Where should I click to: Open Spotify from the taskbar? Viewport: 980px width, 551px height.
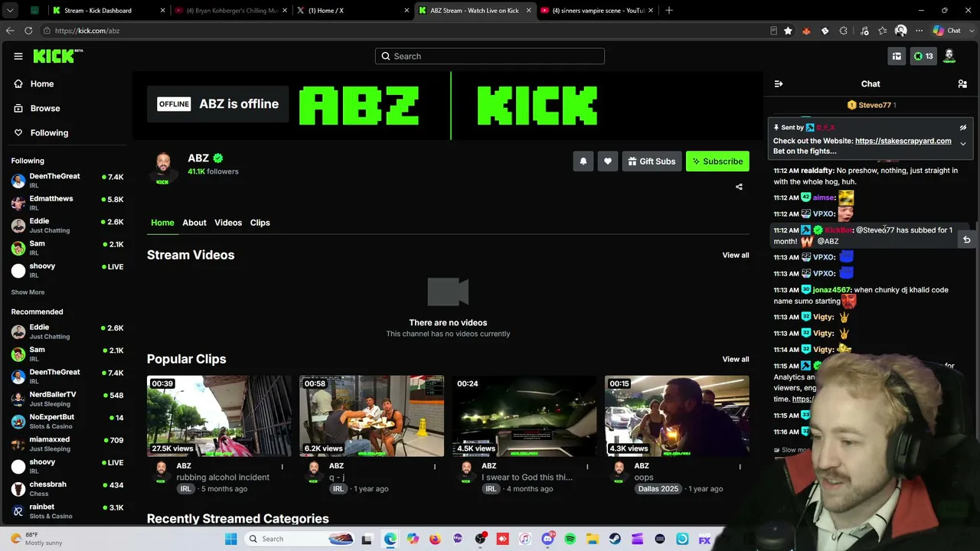[570, 539]
